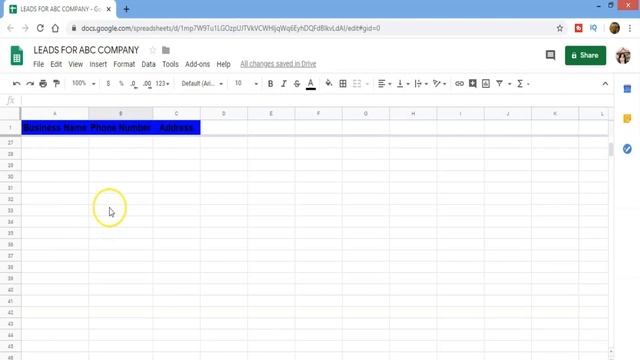Open the Edit menu
This screenshot has height=360, width=640.
coord(56,64)
